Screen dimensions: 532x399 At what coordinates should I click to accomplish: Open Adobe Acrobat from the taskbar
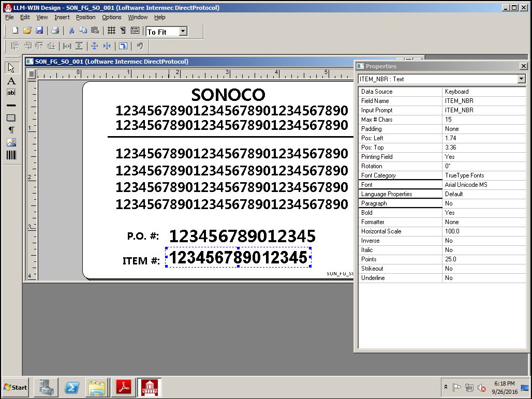pos(124,388)
